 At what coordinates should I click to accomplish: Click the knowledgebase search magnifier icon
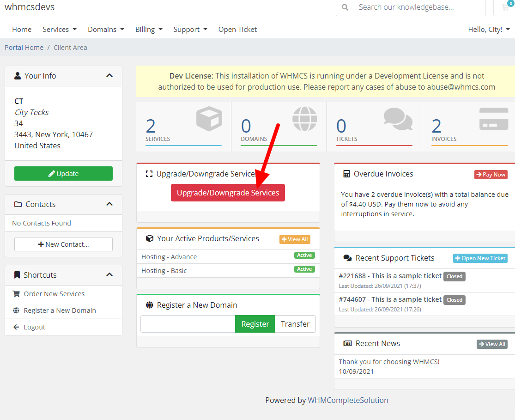[345, 7]
